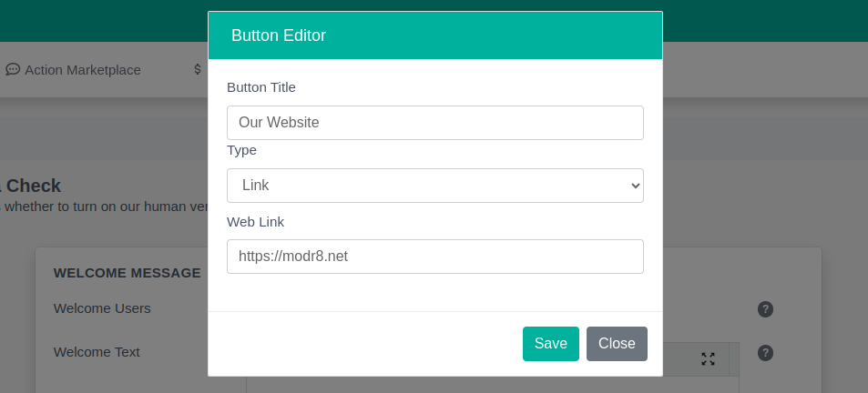Click the Button Title field label
The width and height of the screenshot is (868, 393).
pyautogui.click(x=261, y=87)
